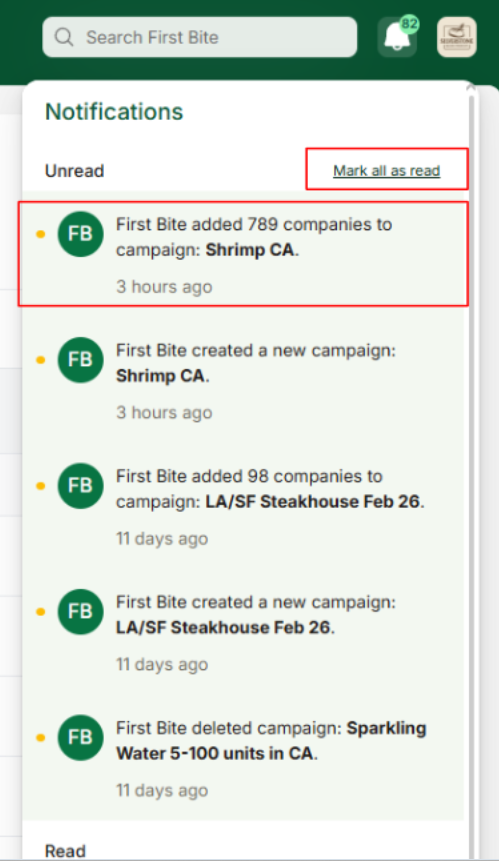
Task: Click FB avatar on 98 companies added notification
Action: click(x=80, y=485)
